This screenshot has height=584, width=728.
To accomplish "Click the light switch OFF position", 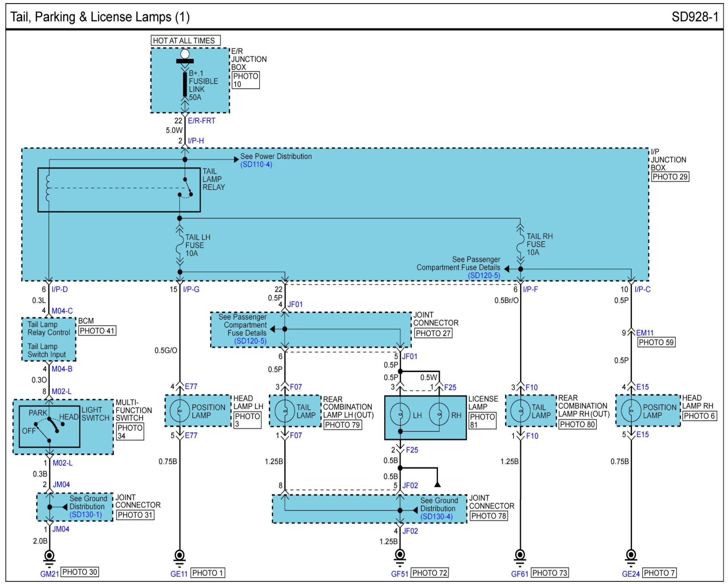I will tap(29, 431).
